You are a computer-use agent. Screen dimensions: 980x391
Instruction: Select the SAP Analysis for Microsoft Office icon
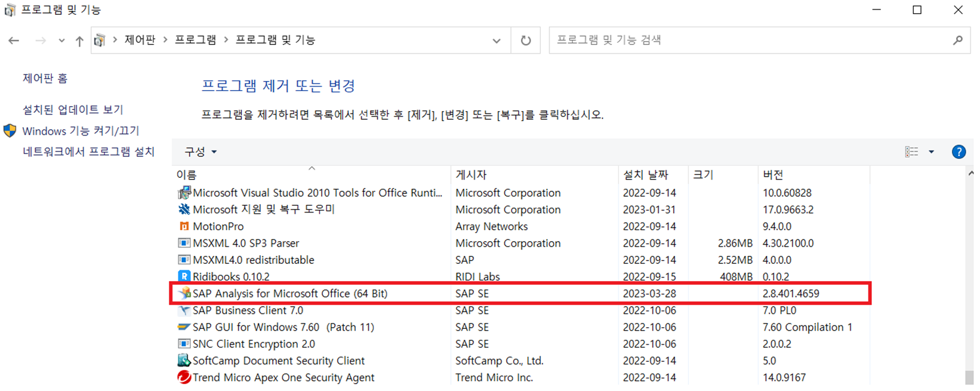(184, 294)
